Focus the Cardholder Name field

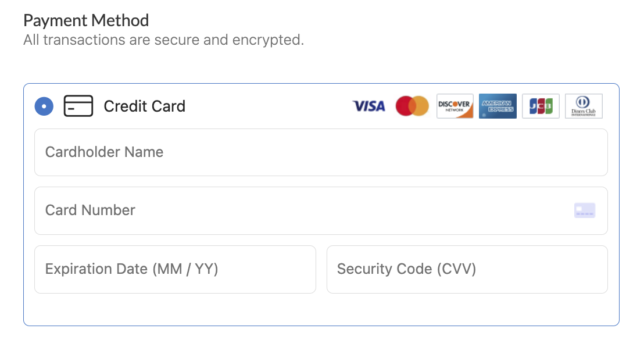click(321, 152)
